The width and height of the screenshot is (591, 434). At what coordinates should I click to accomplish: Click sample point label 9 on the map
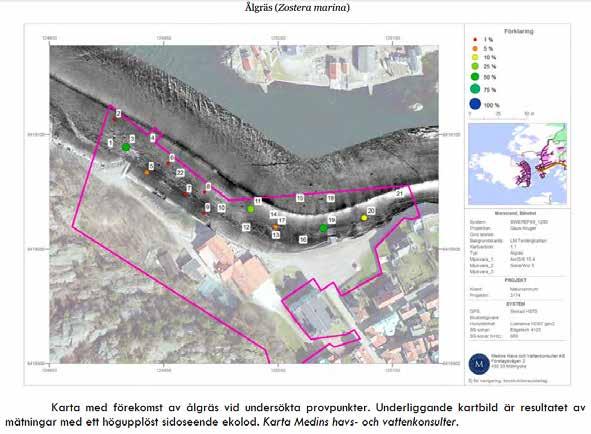207,207
